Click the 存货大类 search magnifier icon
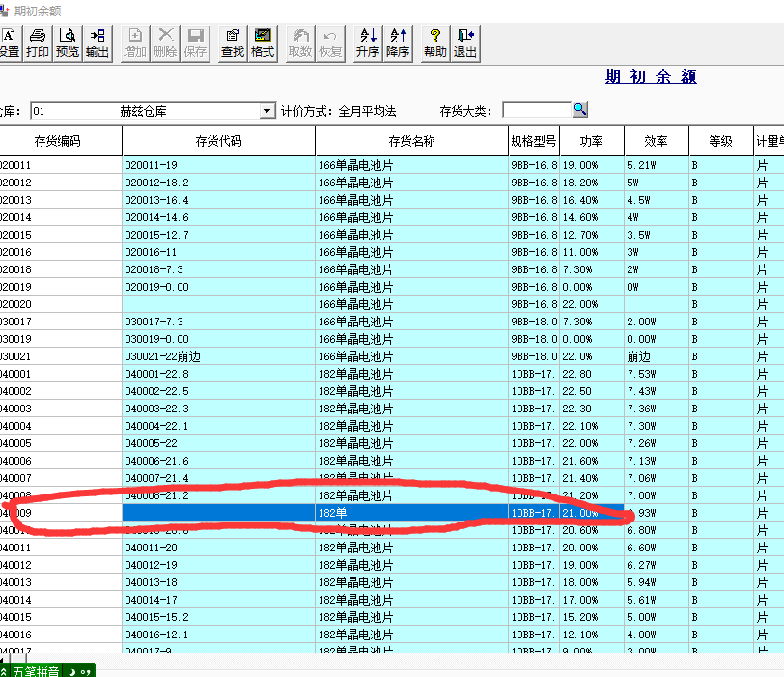The height and width of the screenshot is (677, 784). [580, 109]
